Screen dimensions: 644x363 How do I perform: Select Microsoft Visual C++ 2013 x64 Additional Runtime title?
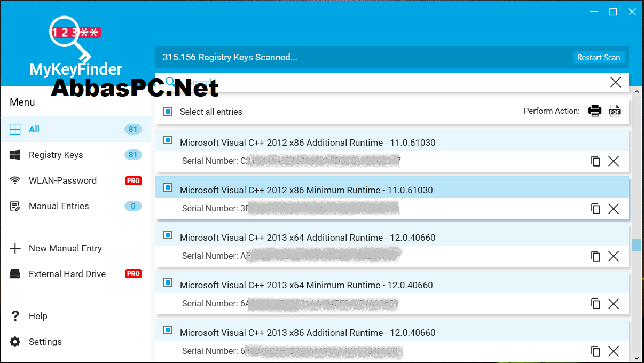[x=308, y=238]
